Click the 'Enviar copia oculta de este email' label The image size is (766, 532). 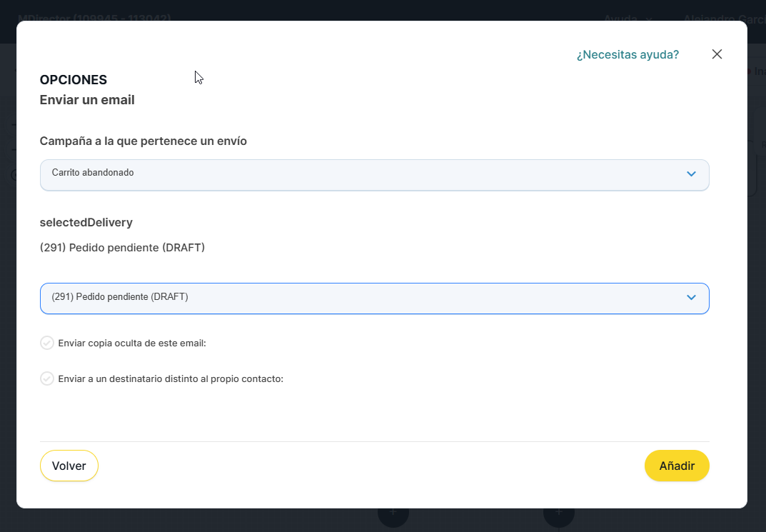[132, 343]
